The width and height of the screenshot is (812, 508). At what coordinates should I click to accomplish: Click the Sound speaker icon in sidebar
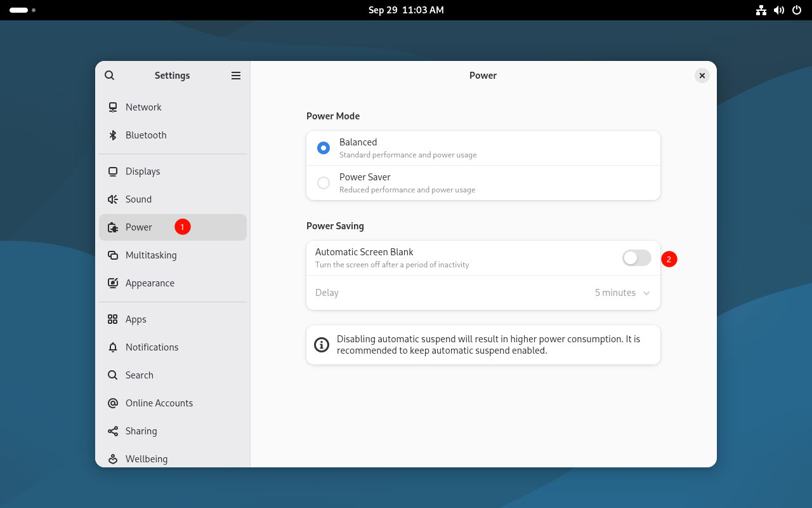pyautogui.click(x=113, y=199)
